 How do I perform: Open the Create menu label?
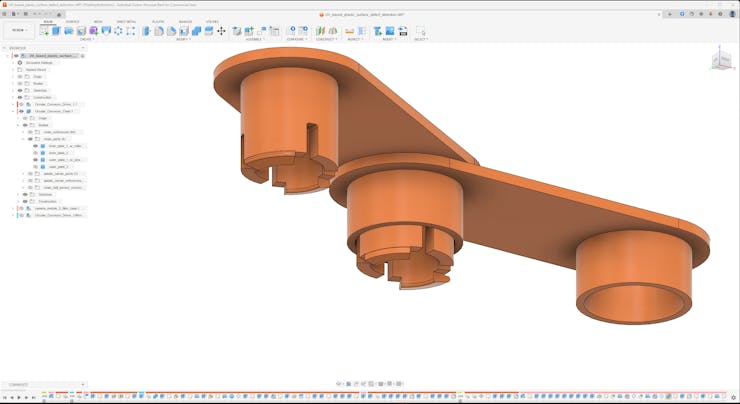86,39
